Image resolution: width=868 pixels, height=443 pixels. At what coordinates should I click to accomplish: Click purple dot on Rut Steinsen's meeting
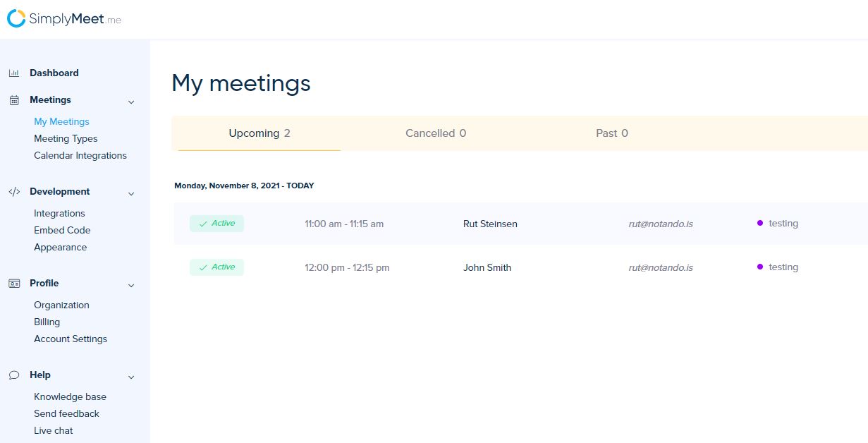[x=760, y=223]
